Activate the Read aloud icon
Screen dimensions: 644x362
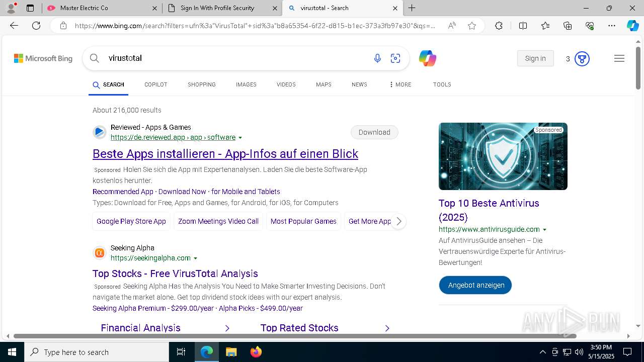[452, 26]
